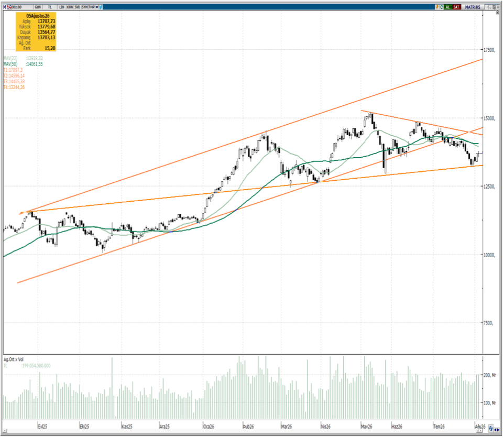Click the 199.054.300.000 volume value
The image size is (504, 438).
tap(36, 366)
